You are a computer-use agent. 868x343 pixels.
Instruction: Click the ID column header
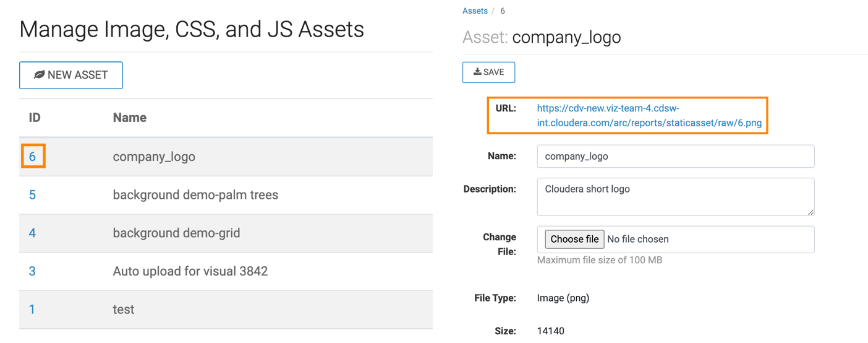[35, 118]
